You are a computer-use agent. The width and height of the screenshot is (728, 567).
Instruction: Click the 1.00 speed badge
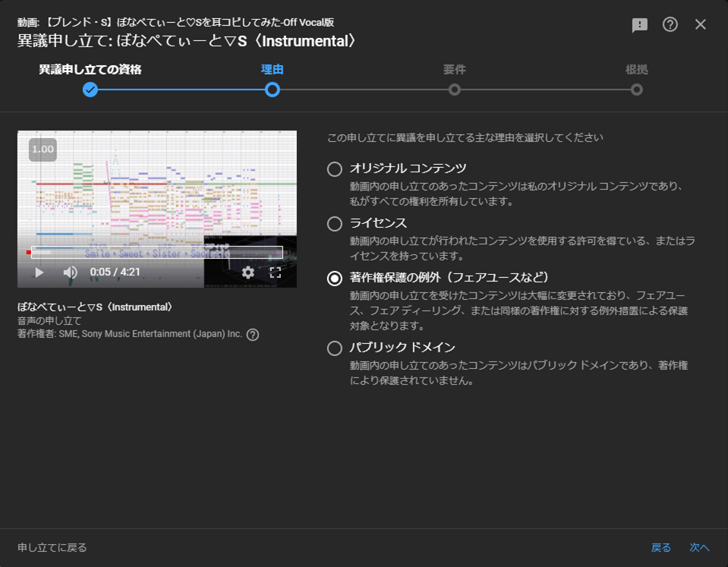click(43, 150)
